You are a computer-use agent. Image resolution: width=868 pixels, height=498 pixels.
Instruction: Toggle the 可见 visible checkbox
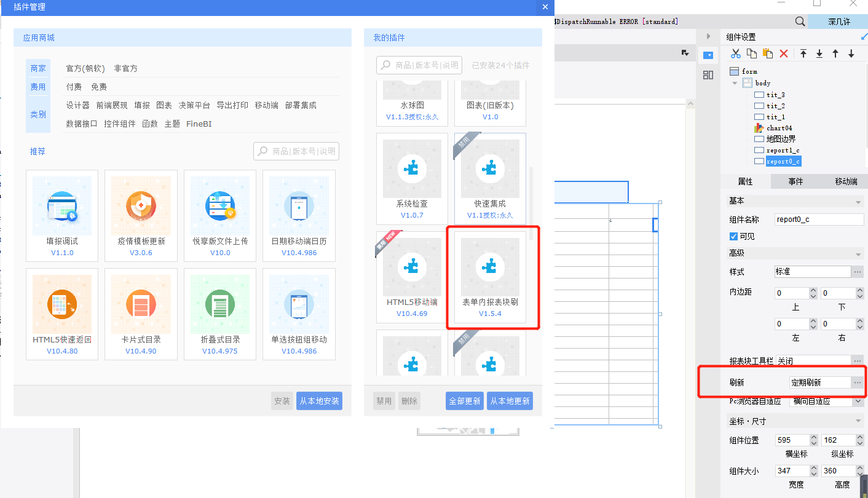tap(733, 236)
